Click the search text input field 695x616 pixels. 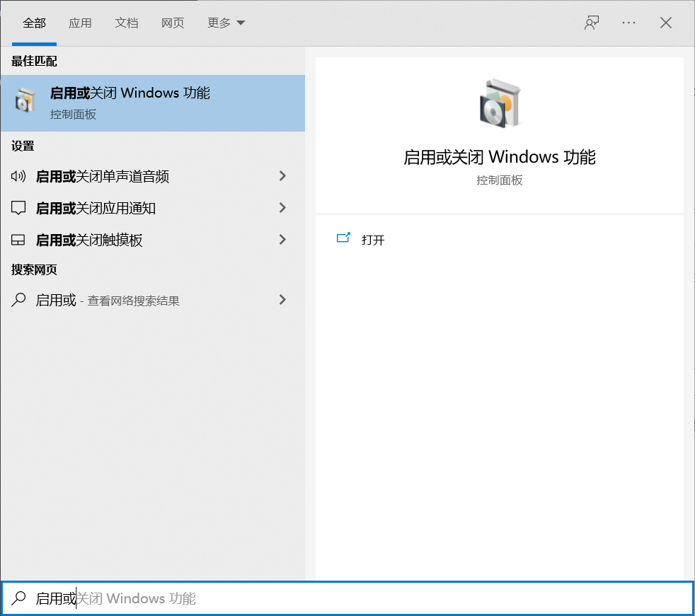[x=354, y=598]
